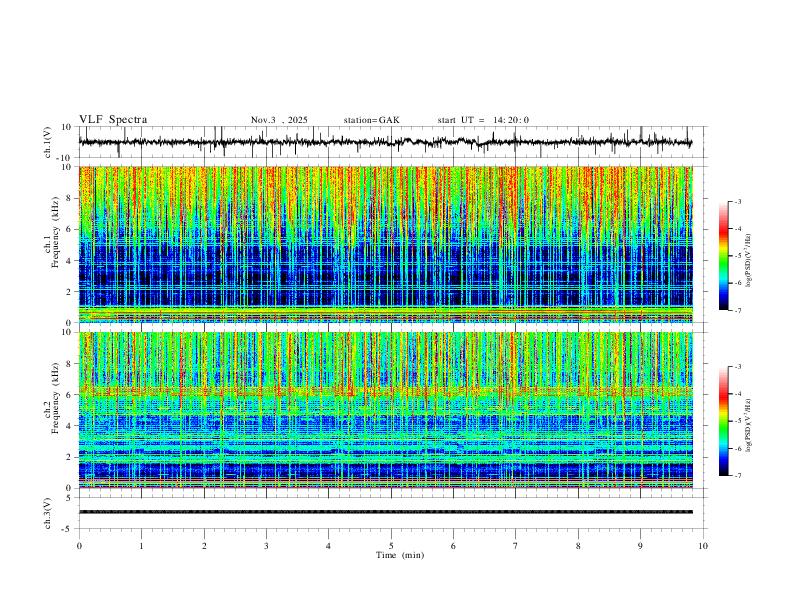
Task: Click the ch.1 spectrogram upper colorbar
Action: [723, 256]
